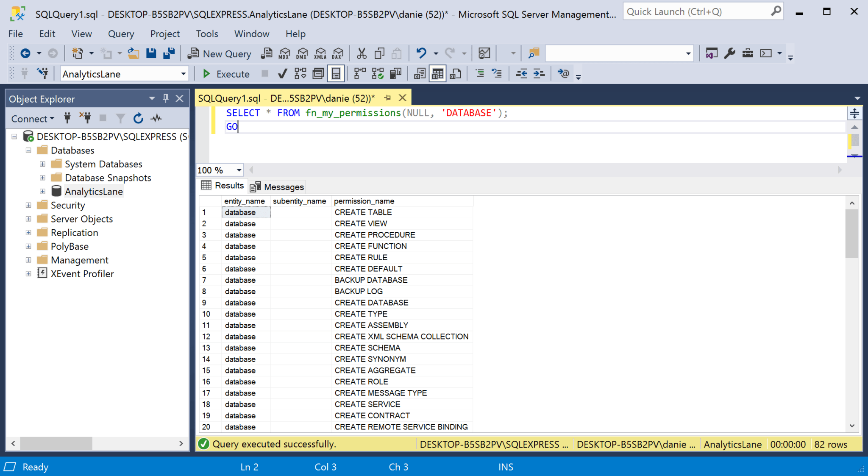868x476 pixels.
Task: Parse the query with the checkmark icon
Action: [282, 73]
